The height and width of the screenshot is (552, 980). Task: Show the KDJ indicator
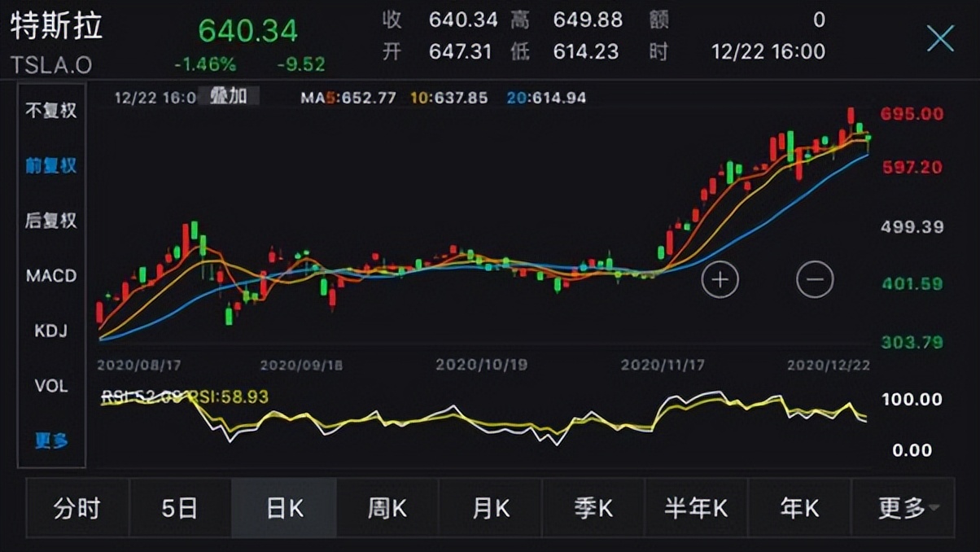click(50, 331)
